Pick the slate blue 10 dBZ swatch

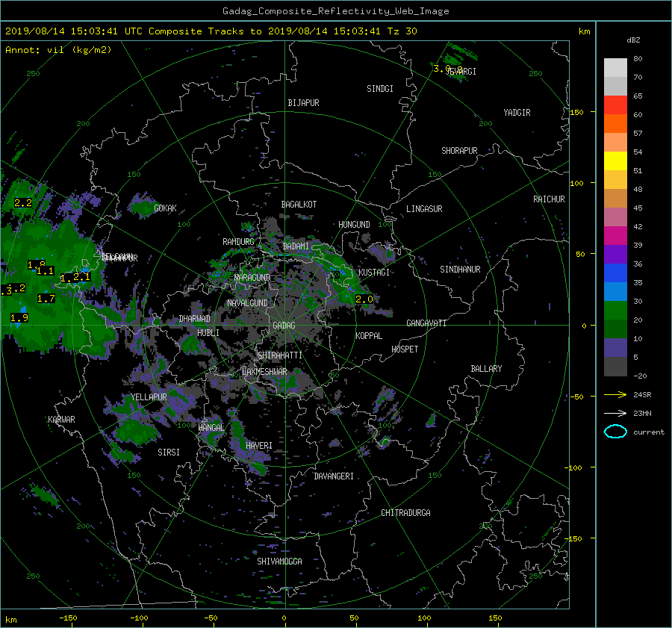[x=615, y=348]
